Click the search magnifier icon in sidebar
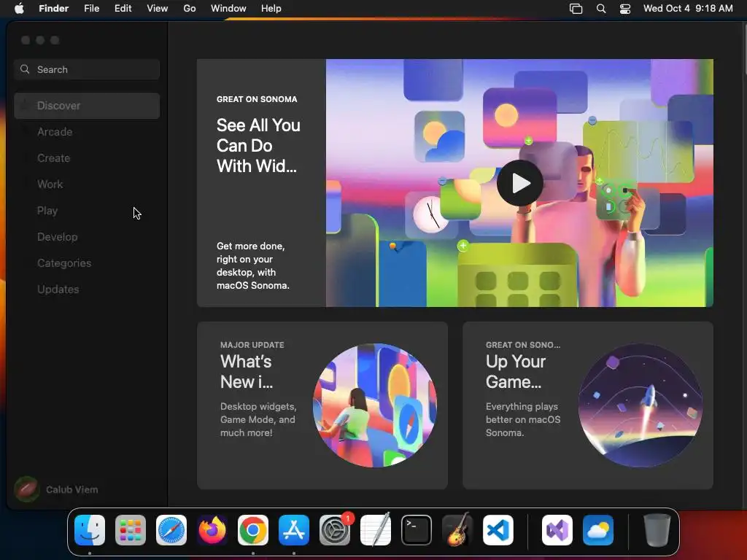 [25, 69]
